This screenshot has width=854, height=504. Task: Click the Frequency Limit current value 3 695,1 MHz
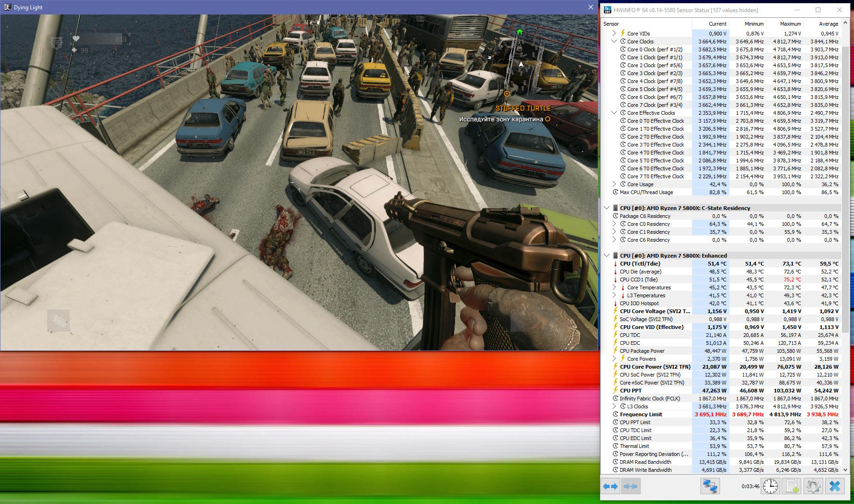click(711, 414)
